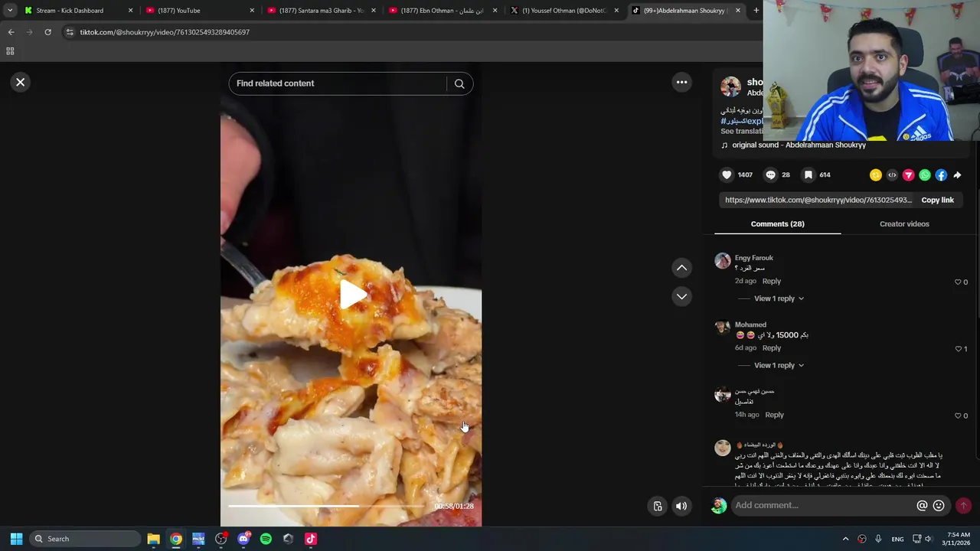Open the TikTok app on taskbar
The height and width of the screenshot is (551, 980).
pyautogui.click(x=310, y=539)
